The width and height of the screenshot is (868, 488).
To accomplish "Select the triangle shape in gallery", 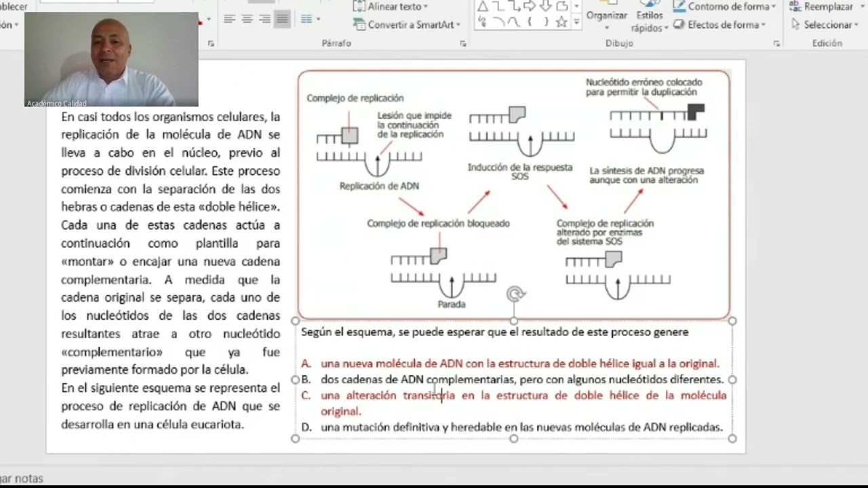I will (x=482, y=7).
